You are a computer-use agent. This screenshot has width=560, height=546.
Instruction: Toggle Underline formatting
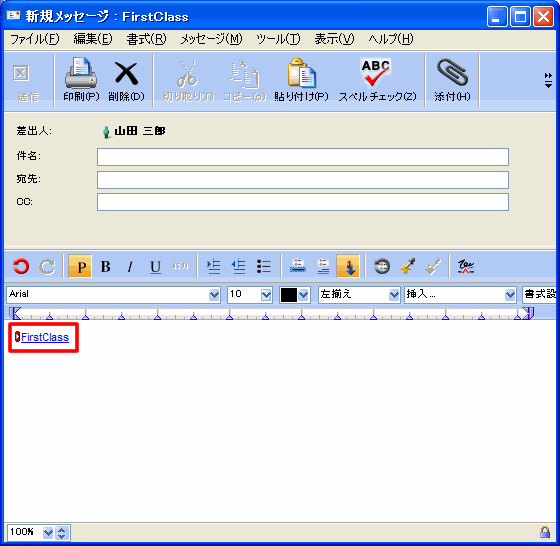[155, 266]
